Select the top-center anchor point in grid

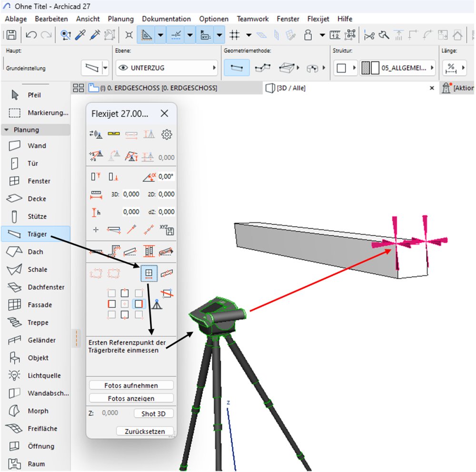pos(125,293)
